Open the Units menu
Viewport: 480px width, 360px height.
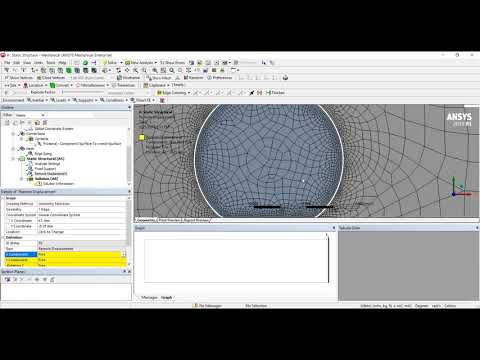[x=39, y=63]
